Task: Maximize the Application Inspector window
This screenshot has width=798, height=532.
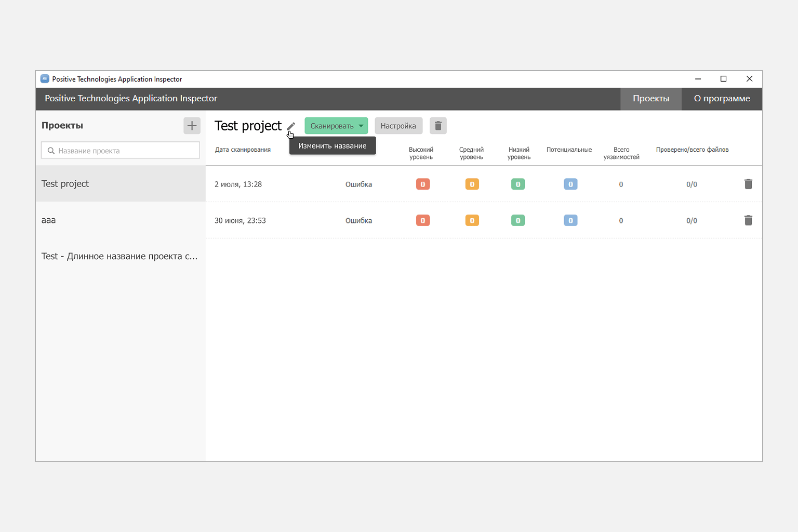Action: (723, 79)
